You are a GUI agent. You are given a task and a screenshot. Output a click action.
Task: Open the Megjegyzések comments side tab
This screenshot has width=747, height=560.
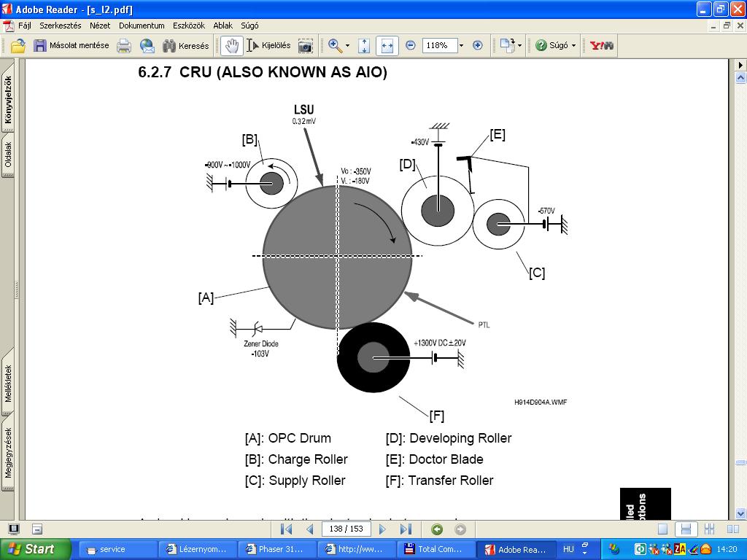click(8, 452)
